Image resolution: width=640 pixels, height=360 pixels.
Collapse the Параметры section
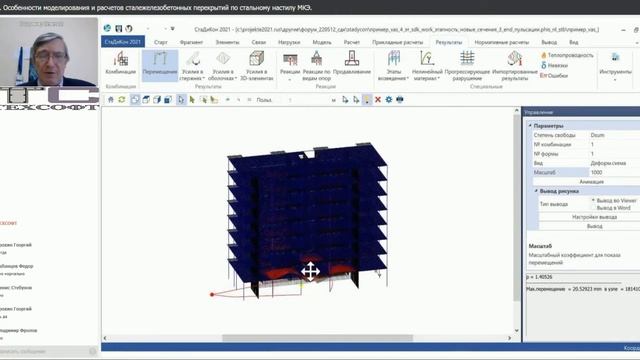point(530,126)
